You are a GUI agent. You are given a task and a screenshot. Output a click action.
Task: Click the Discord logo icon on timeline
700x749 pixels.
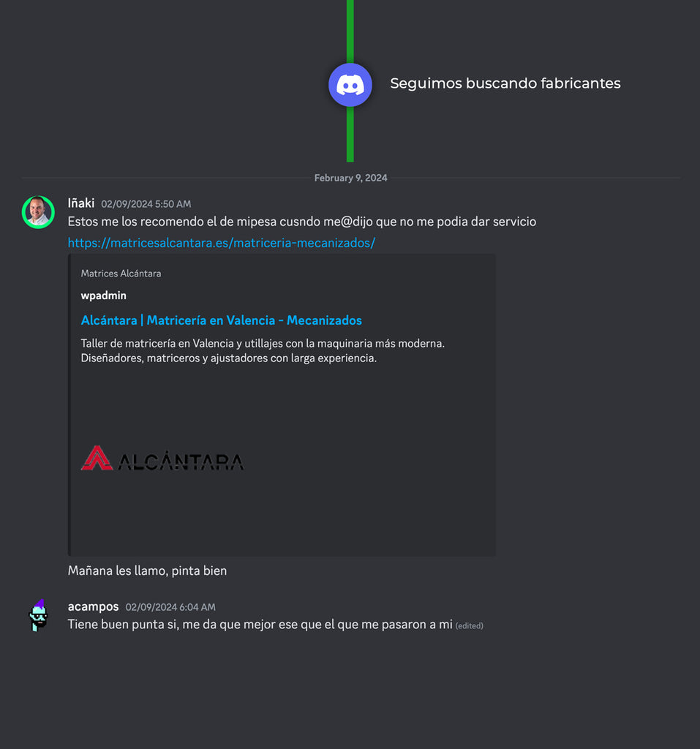[x=350, y=85]
